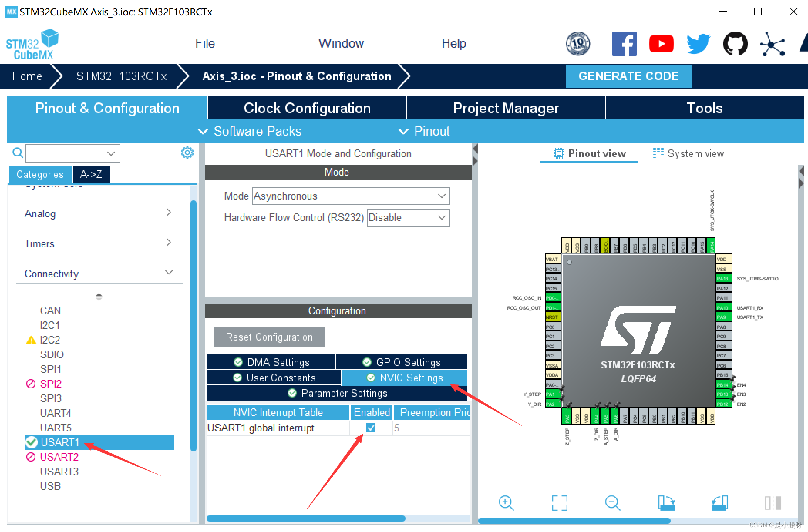Open the GPIO Settings tab

click(402, 362)
